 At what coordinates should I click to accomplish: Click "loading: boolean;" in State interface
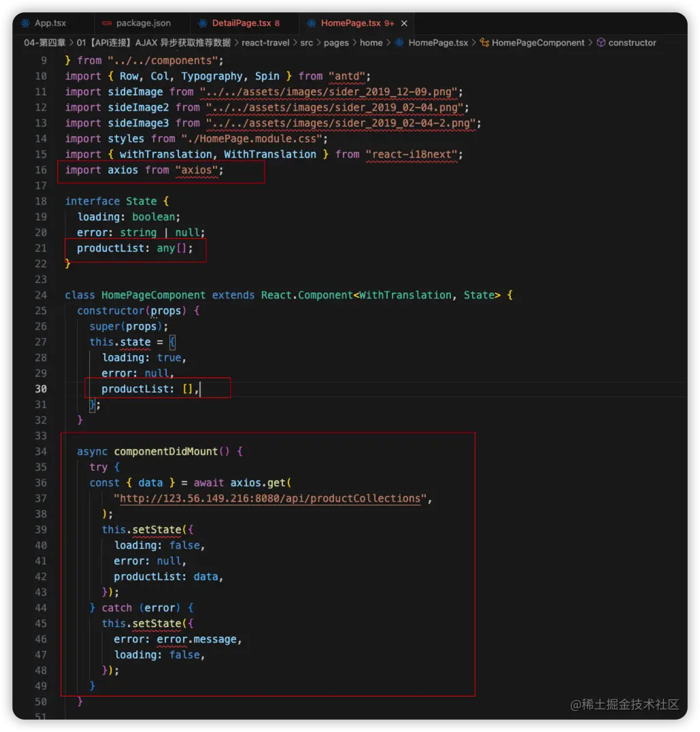(129, 216)
